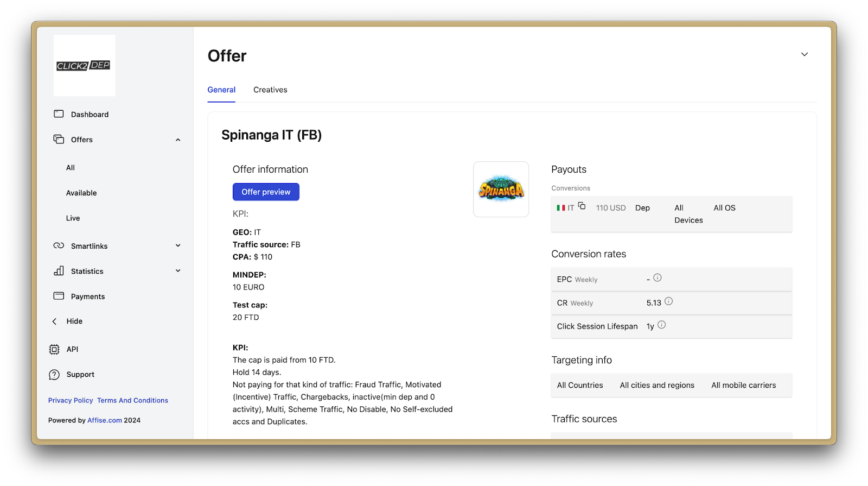Viewport: 868px width, 486px height.
Task: Switch to the General tab
Action: (221, 90)
